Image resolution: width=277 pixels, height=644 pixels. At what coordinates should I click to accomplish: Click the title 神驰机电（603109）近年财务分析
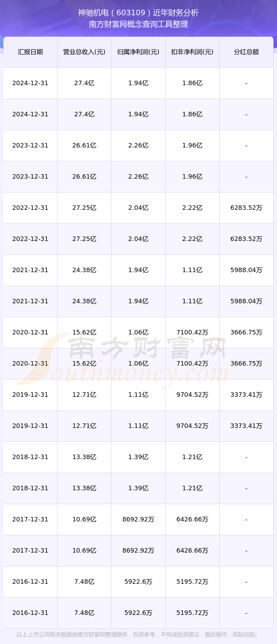tap(138, 13)
